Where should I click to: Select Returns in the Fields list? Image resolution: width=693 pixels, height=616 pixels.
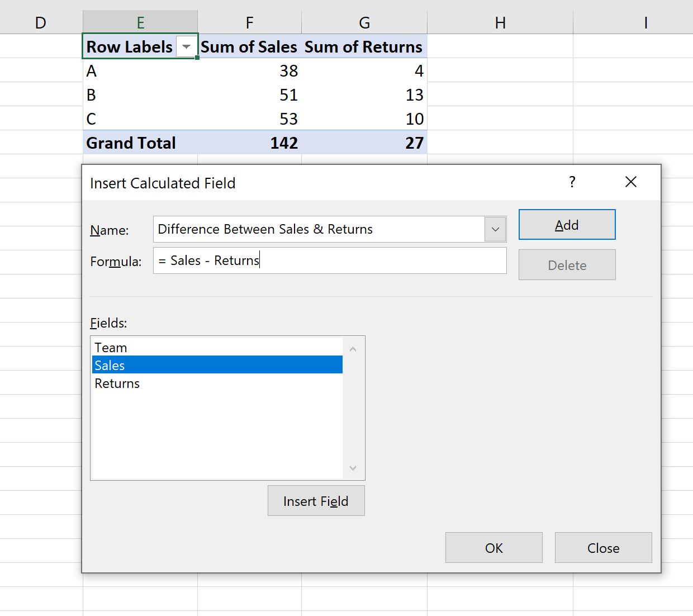click(217, 383)
